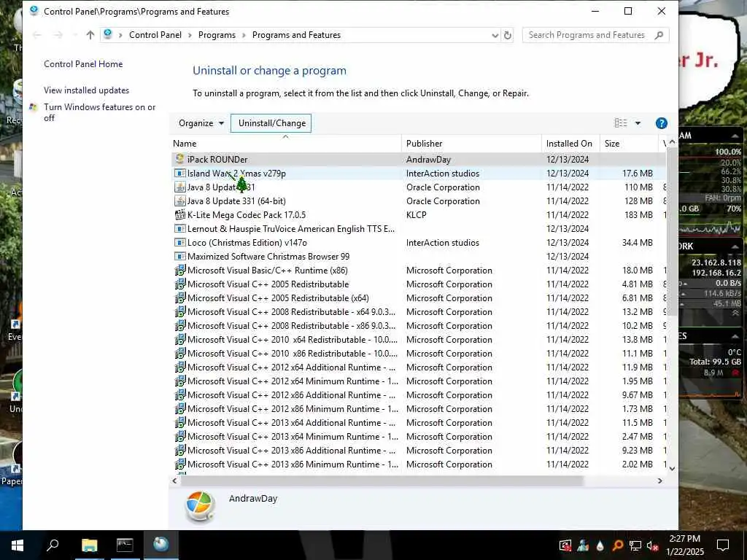Viewport: 747px width, 560px height.
Task: Click the 34.4 MB size cell
Action: (x=637, y=242)
